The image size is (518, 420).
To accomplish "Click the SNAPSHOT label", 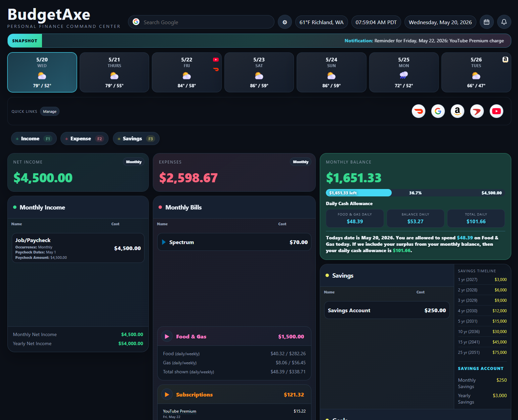I will (x=25, y=41).
